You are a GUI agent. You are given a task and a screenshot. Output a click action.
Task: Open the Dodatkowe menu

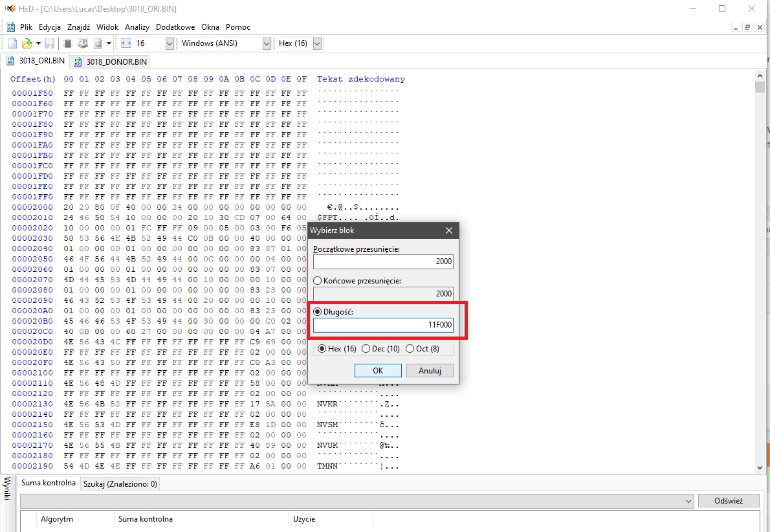coord(175,27)
